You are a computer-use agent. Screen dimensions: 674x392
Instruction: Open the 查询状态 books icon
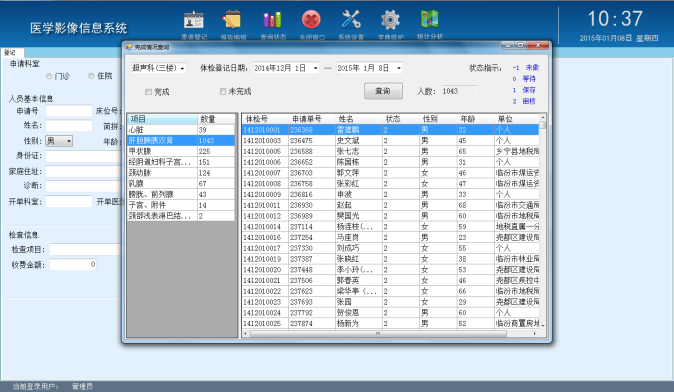click(273, 20)
